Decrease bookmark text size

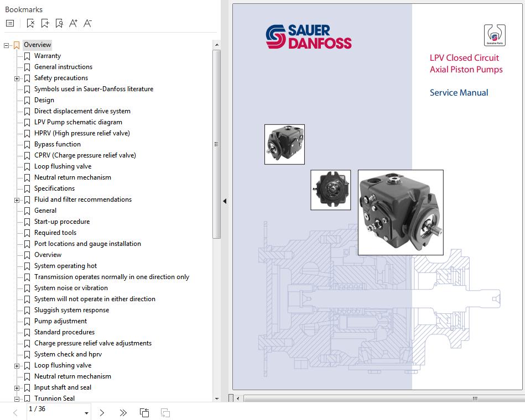[88, 23]
